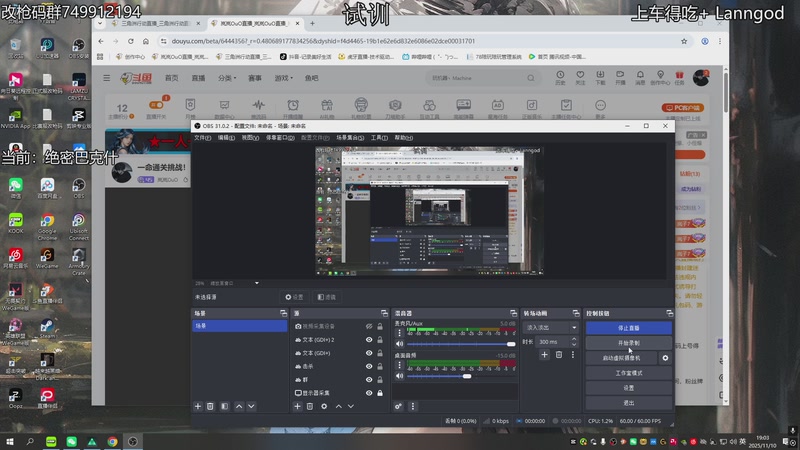Enable 工作室模式 button
800x450 pixels.
629,373
